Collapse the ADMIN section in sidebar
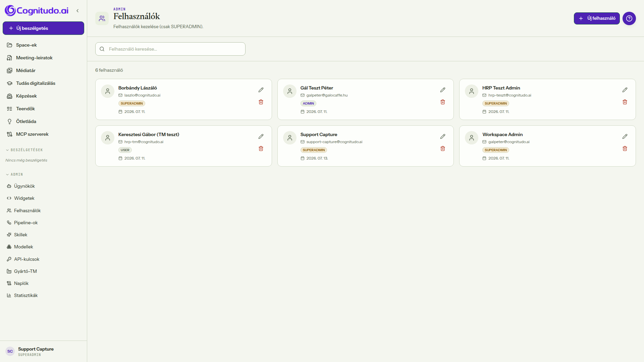This screenshot has width=644, height=362. 14,174
